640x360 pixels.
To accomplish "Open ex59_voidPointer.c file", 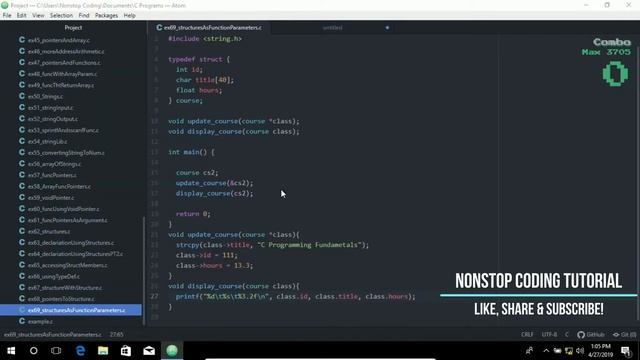I will 51,198.
